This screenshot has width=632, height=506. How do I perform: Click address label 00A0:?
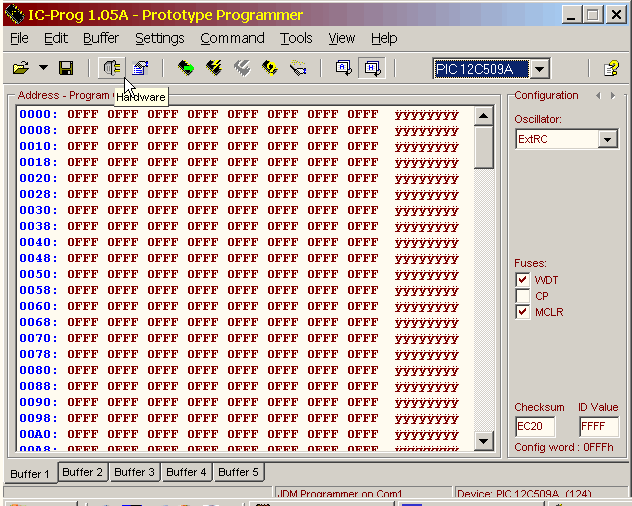pos(38,434)
